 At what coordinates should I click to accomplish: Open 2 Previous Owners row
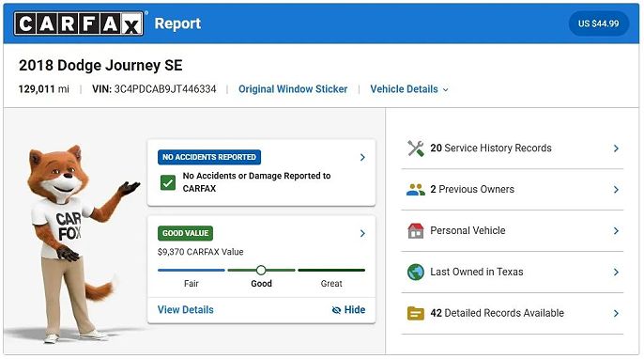coord(513,190)
